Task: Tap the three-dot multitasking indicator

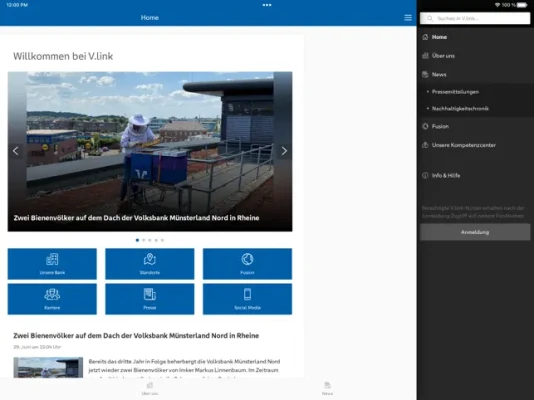Action: (x=267, y=5)
